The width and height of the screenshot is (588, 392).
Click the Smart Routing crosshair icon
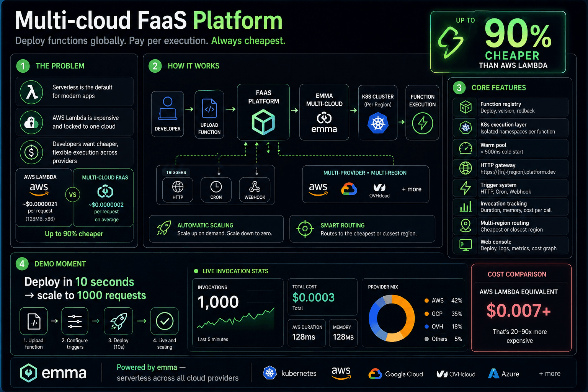tap(305, 229)
